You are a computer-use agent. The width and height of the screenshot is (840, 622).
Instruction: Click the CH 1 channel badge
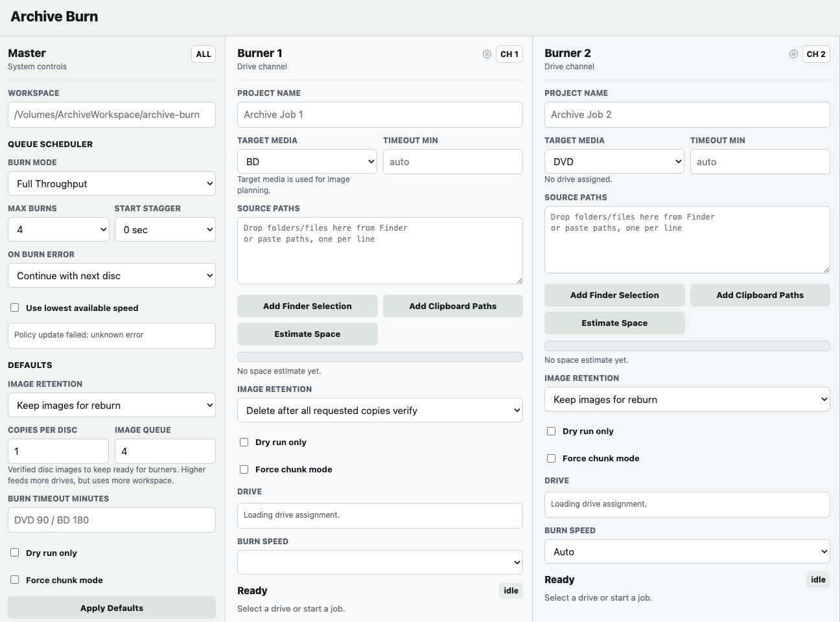click(509, 54)
